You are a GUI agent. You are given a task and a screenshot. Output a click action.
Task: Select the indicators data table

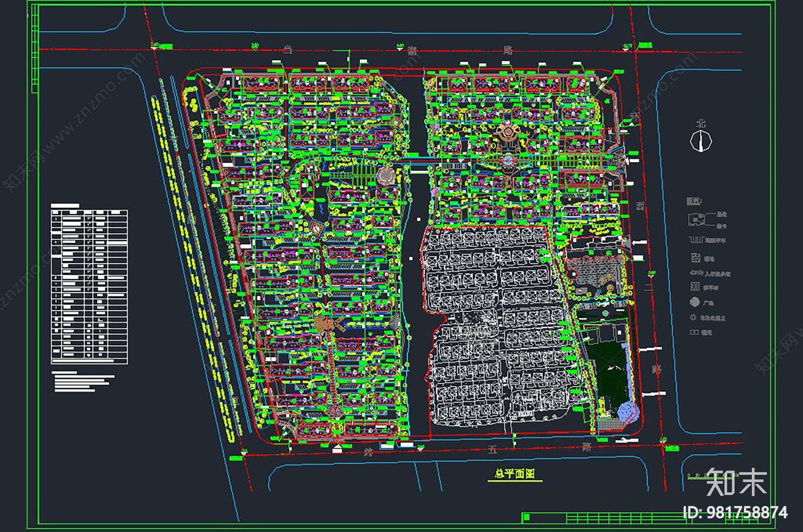click(x=89, y=287)
